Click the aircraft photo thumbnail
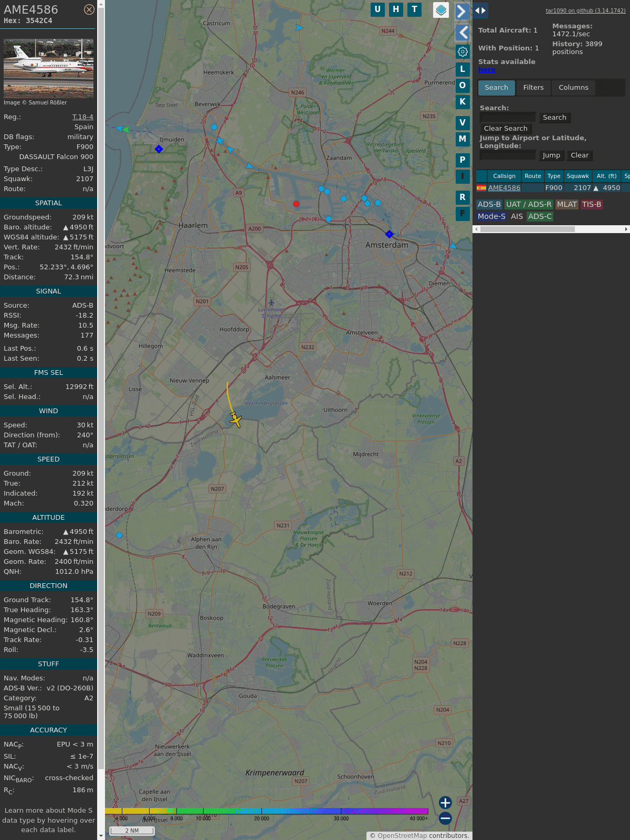This screenshot has height=840, width=630. (48, 68)
